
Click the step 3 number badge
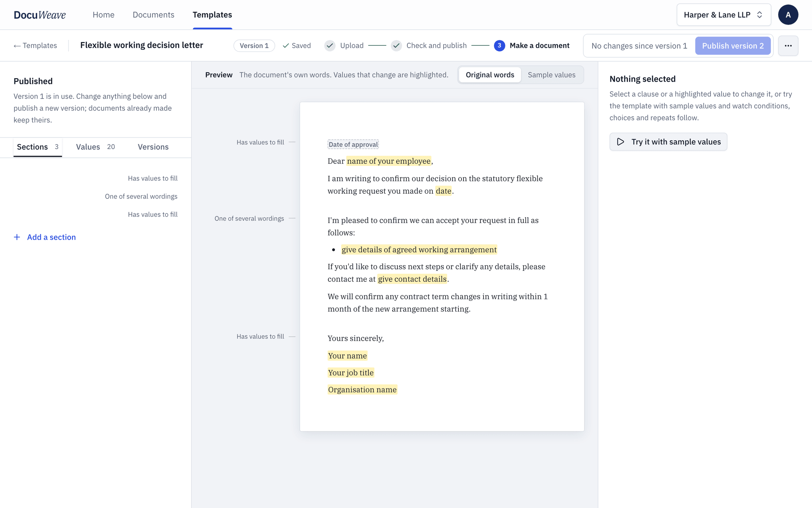coord(499,46)
